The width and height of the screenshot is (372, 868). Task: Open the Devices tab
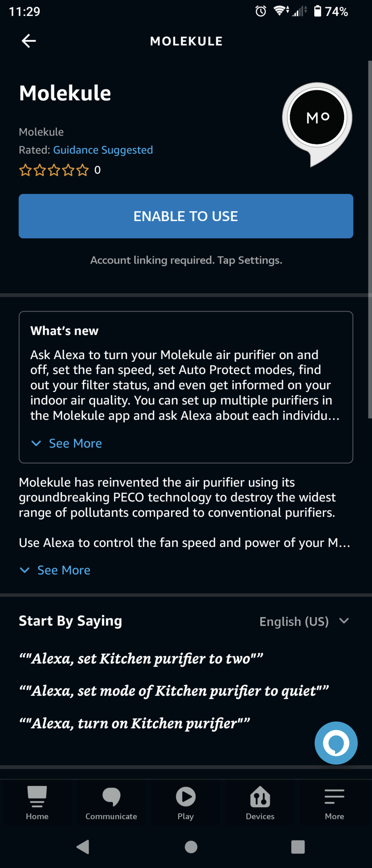click(x=260, y=803)
